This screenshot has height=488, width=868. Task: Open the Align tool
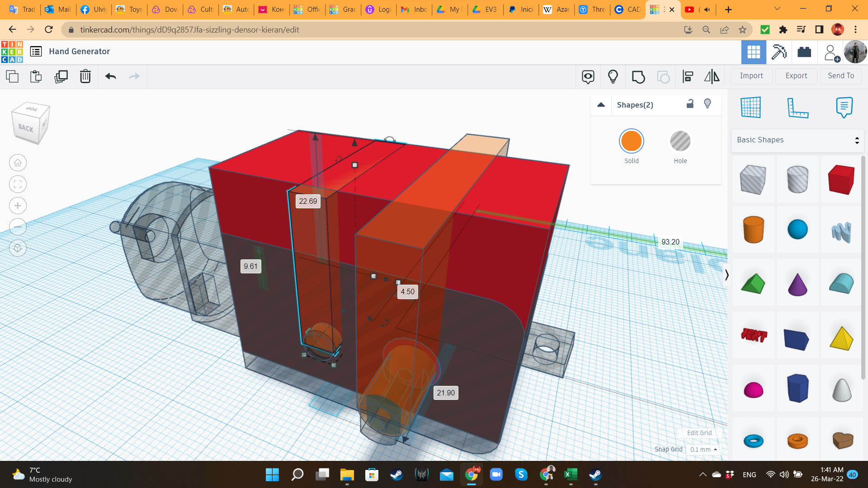pyautogui.click(x=688, y=76)
